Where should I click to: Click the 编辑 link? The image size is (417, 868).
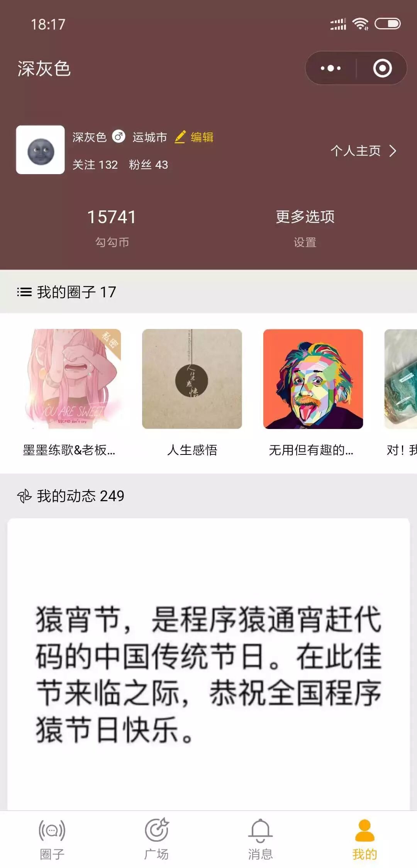[202, 137]
